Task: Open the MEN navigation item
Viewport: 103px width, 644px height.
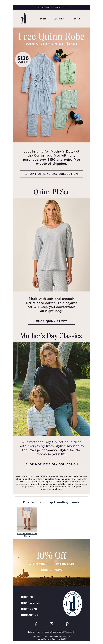Action: [x=43, y=18]
